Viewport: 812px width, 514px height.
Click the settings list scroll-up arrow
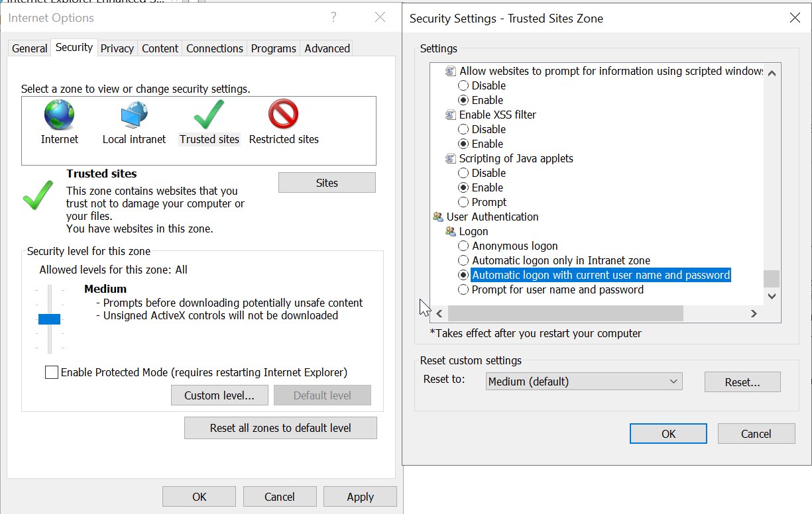pyautogui.click(x=771, y=72)
